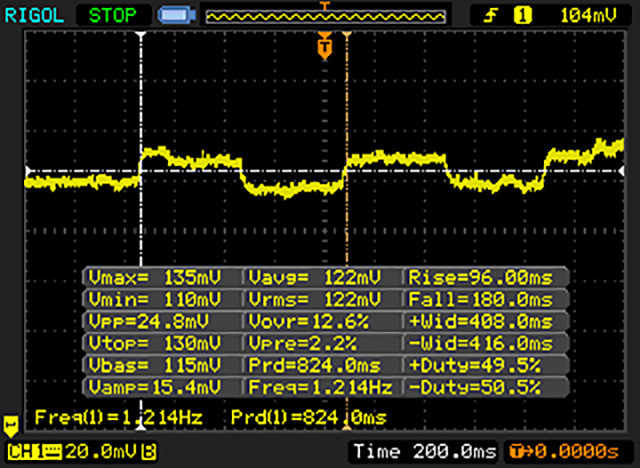Click the waveform memory overview bar
This screenshot has width=640, height=468.
coord(325,16)
